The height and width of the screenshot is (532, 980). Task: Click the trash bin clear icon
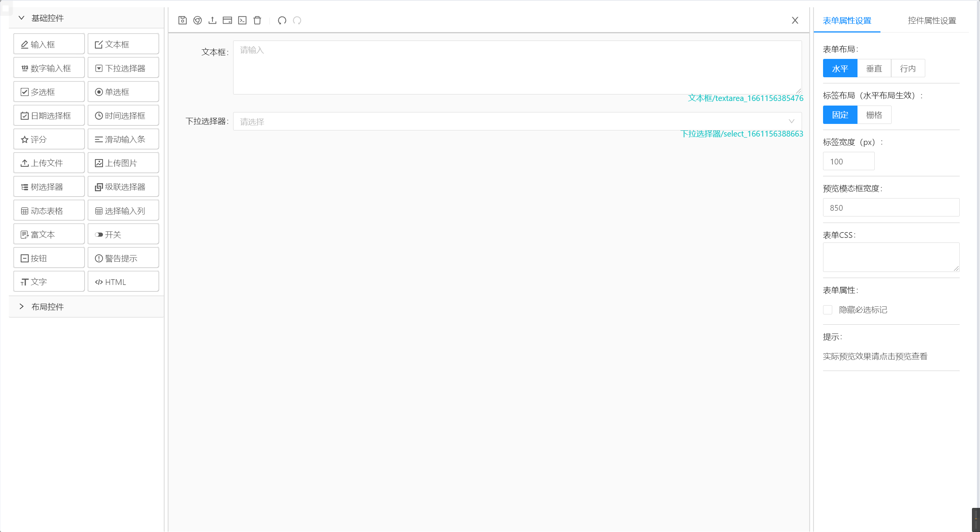click(257, 20)
